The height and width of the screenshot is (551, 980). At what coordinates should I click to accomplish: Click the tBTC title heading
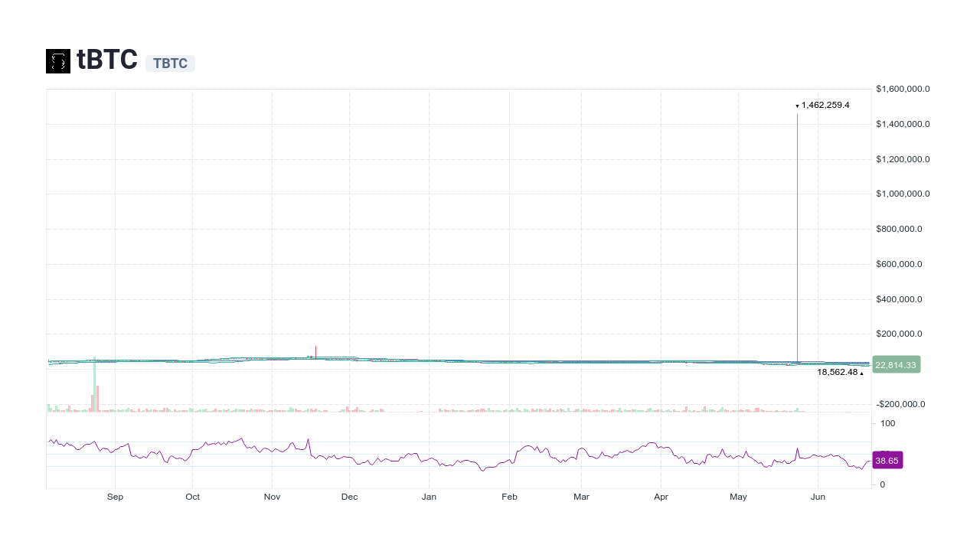106,60
